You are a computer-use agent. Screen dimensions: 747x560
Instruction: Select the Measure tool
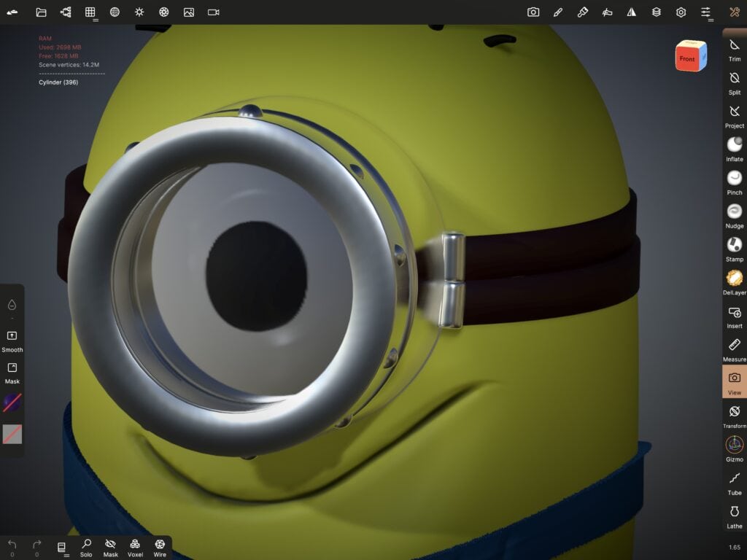point(735,349)
